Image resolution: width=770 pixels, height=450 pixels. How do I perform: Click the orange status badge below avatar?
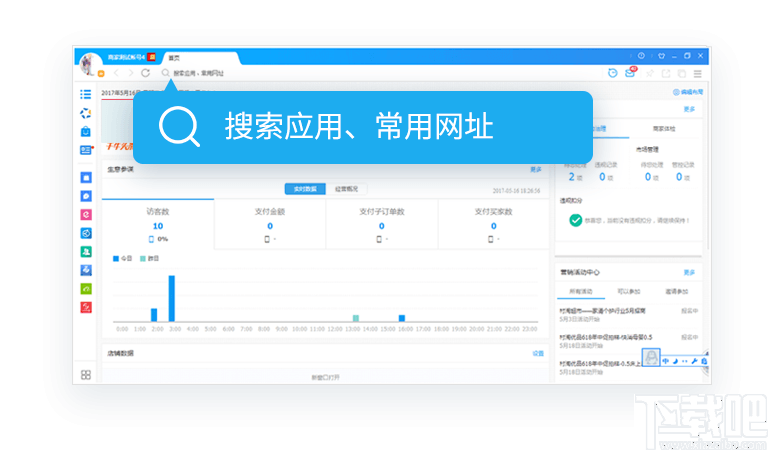coord(101,74)
